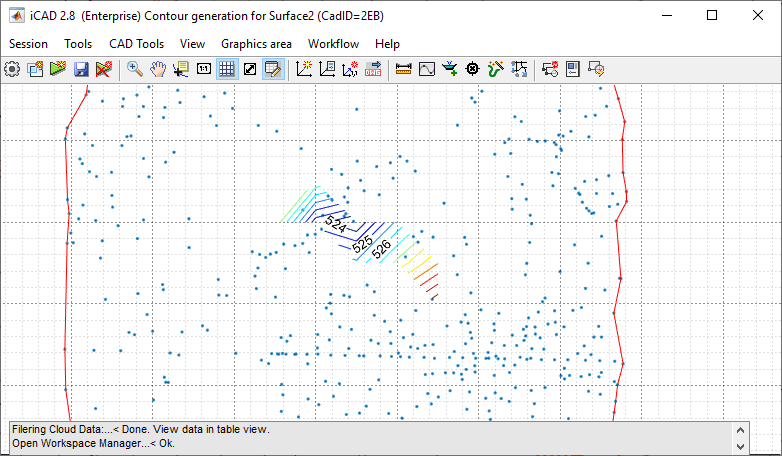Click the Help menu item
This screenshot has height=456, width=782.
[x=387, y=44]
